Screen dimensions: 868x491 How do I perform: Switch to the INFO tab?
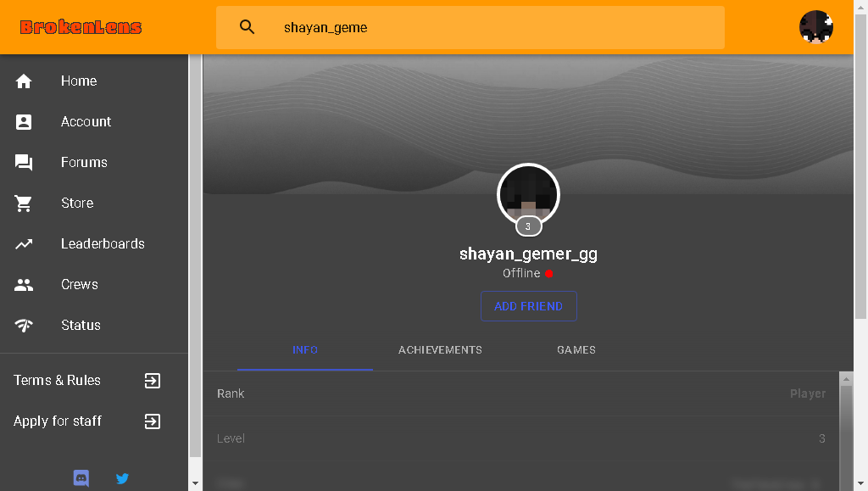click(305, 350)
